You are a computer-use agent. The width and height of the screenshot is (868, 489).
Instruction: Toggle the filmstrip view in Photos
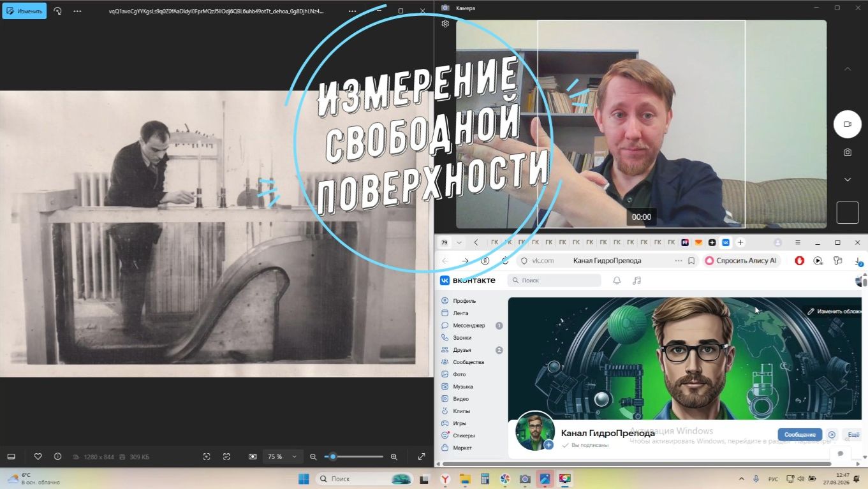[11, 456]
